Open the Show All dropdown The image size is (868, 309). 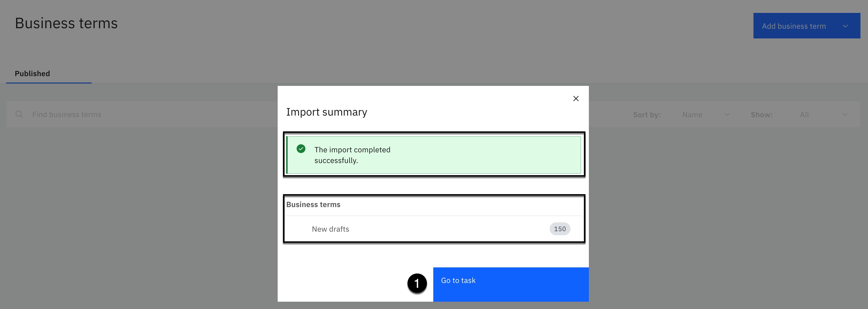click(804, 115)
